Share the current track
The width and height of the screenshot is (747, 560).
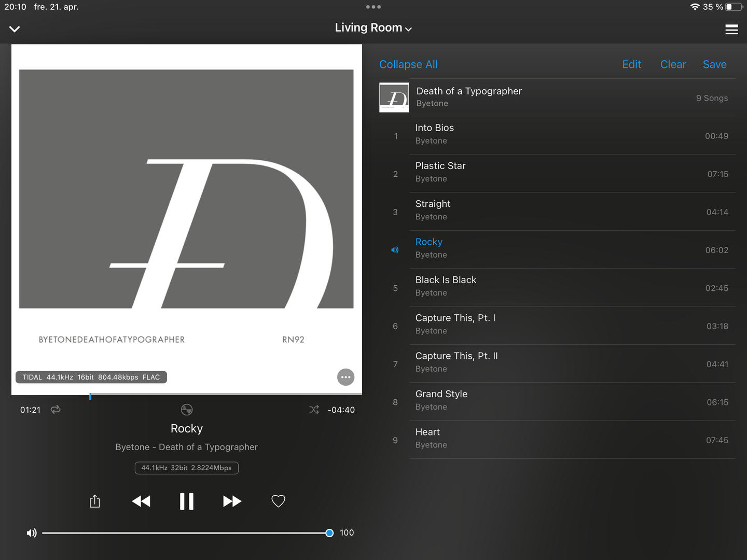pyautogui.click(x=94, y=501)
